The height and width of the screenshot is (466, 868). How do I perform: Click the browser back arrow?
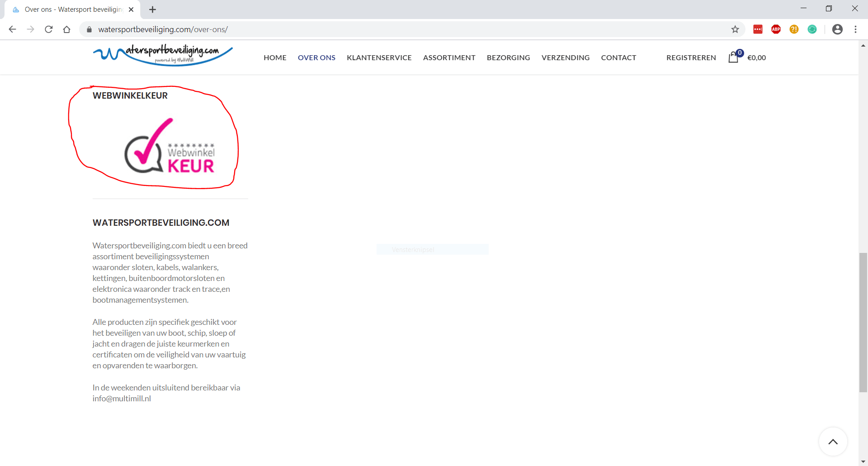(x=13, y=29)
